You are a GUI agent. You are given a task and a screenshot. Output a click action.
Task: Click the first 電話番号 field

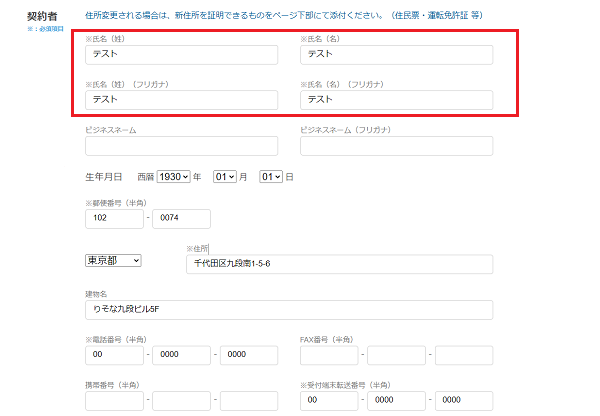(x=114, y=356)
